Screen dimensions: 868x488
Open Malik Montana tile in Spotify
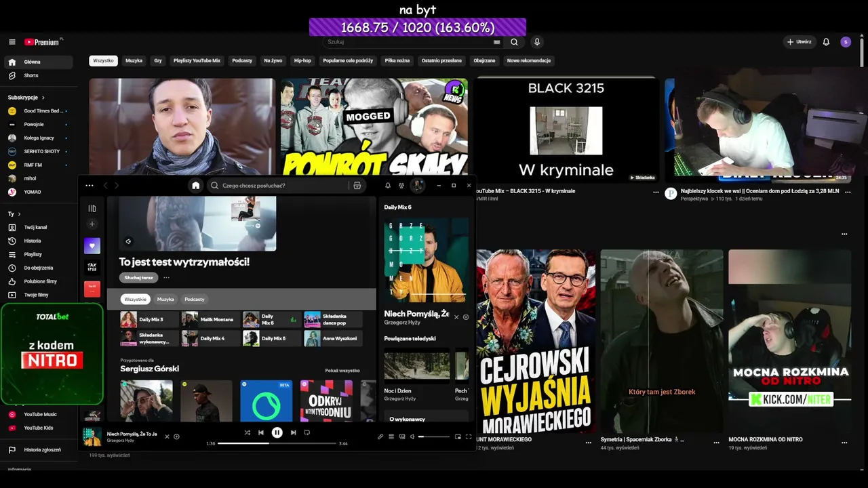tap(210, 319)
